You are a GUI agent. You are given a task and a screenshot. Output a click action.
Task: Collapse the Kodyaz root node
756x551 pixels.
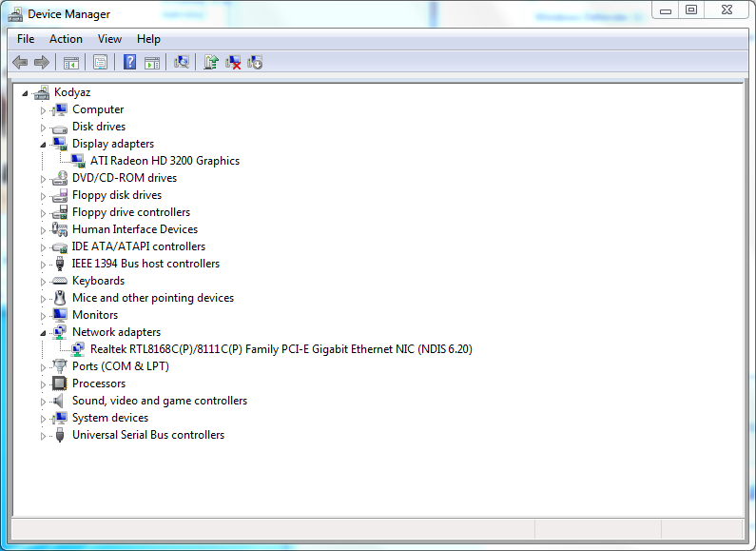tap(25, 93)
